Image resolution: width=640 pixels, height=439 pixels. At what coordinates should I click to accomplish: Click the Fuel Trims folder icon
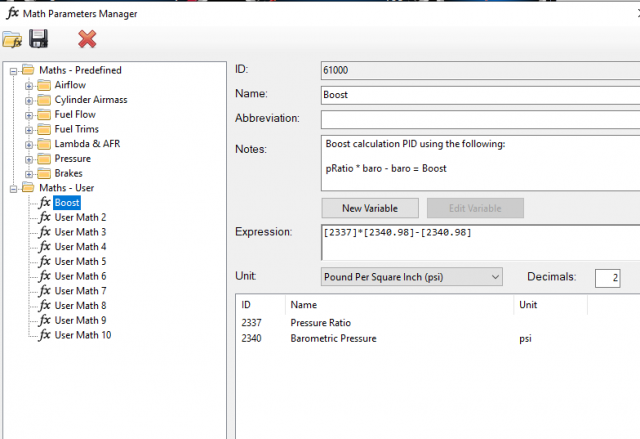(x=43, y=129)
